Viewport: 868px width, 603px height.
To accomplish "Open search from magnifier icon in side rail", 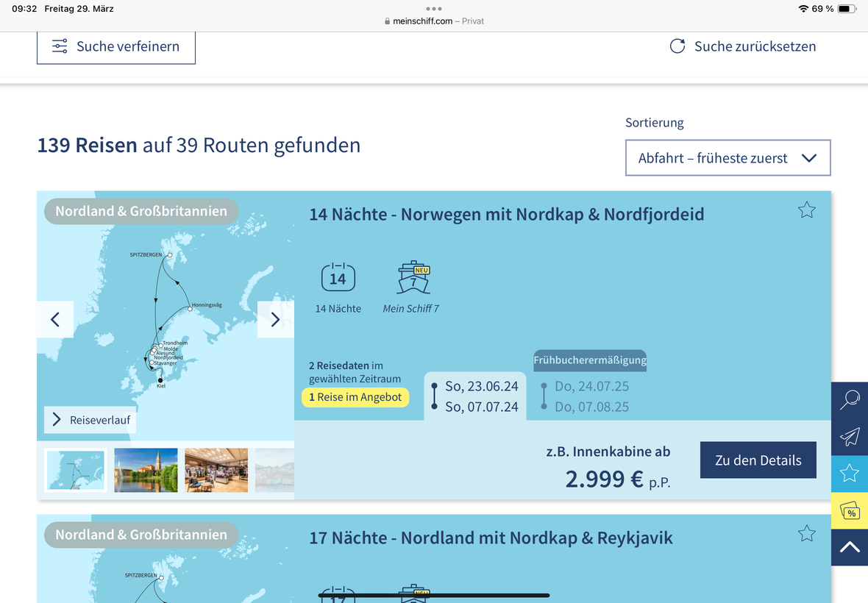I will point(850,400).
